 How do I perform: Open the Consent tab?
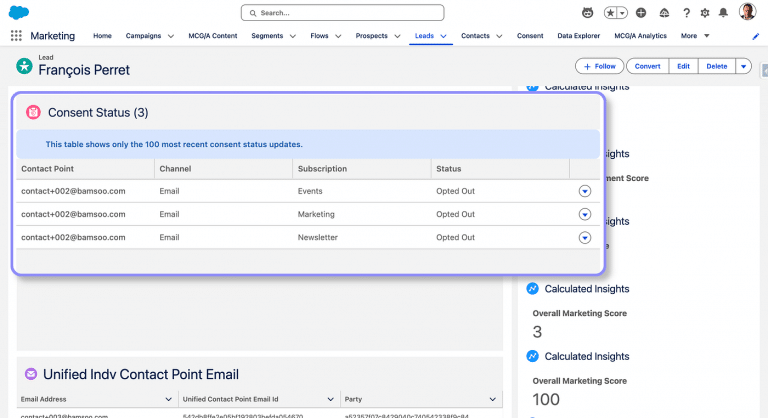tap(530, 36)
